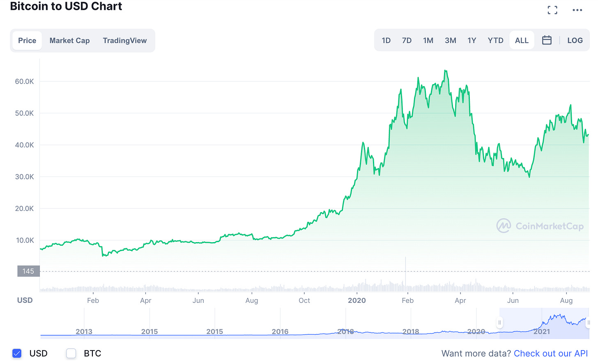This screenshot has width=598, height=364.
Task: Switch to the Price tab
Action: (x=27, y=41)
